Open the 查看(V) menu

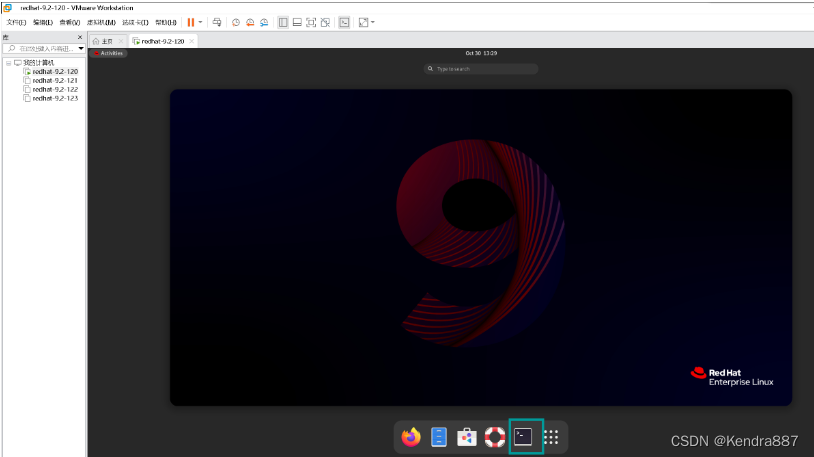click(70, 22)
